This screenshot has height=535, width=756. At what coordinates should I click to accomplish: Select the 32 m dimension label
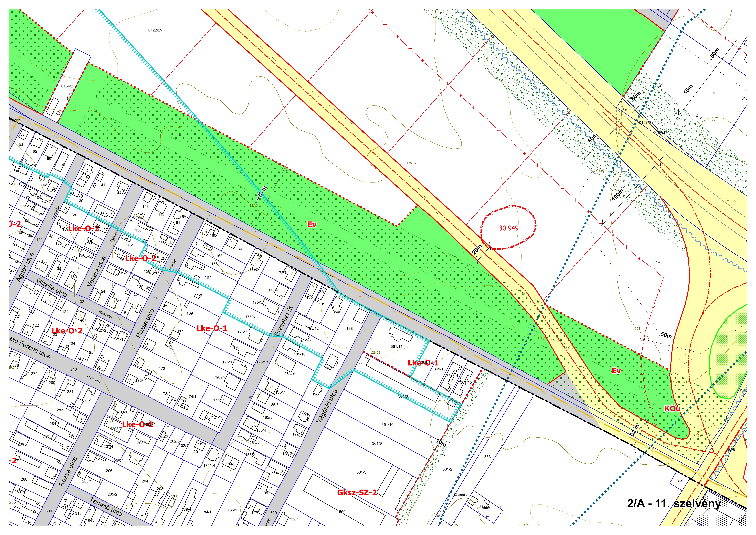[634, 430]
